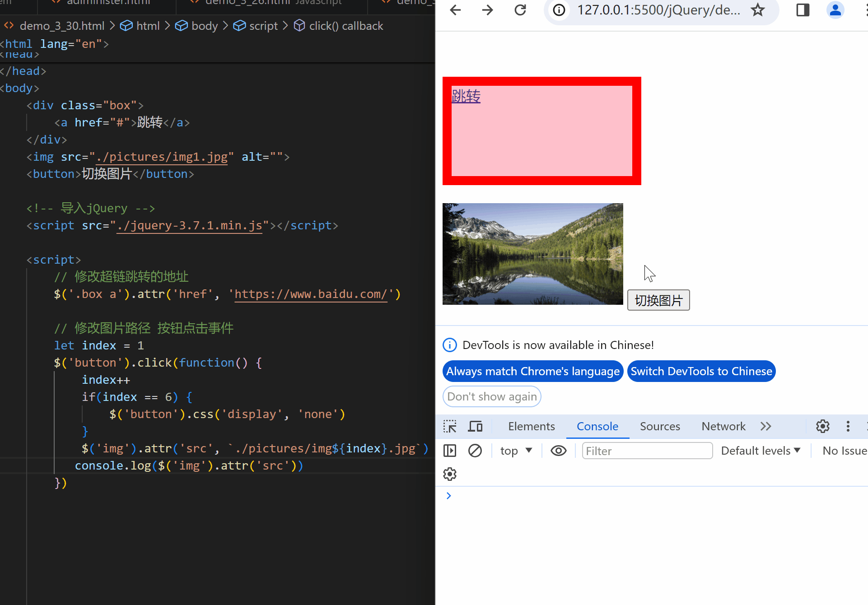Screen dimensions: 868x605
Task: Show more DevTools tabs chevron
Action: click(x=765, y=426)
